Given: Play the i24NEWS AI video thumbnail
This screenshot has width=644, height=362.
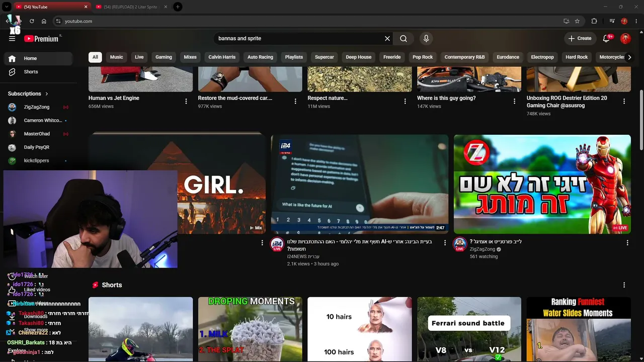Looking at the screenshot, I should click(x=359, y=184).
